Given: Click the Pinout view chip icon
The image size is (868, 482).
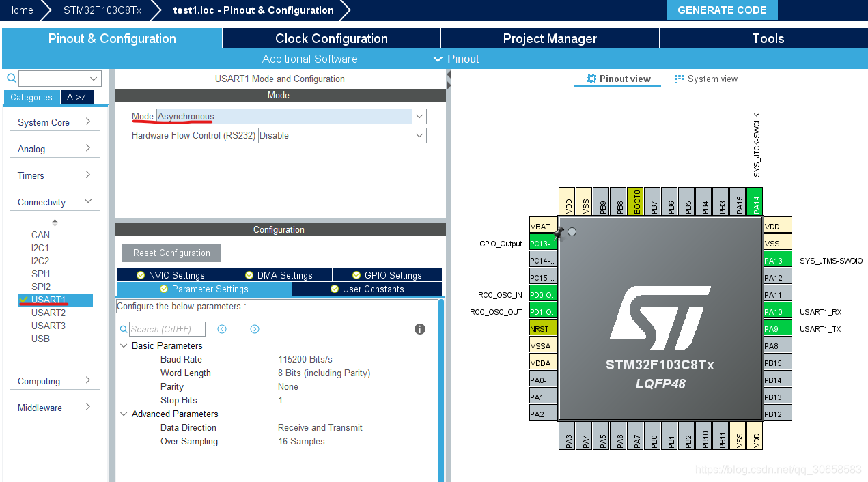Looking at the screenshot, I should pyautogui.click(x=591, y=79).
